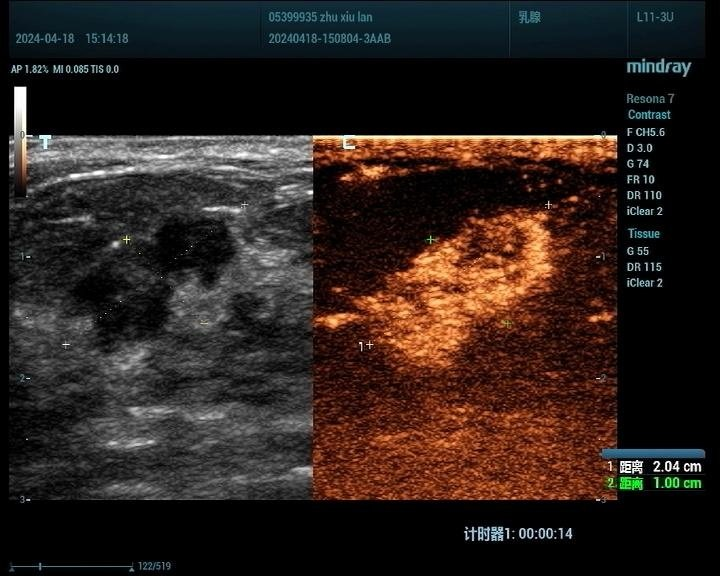Select lower-left white caliper cross in tissue image
720x576 pixels.
point(66,345)
